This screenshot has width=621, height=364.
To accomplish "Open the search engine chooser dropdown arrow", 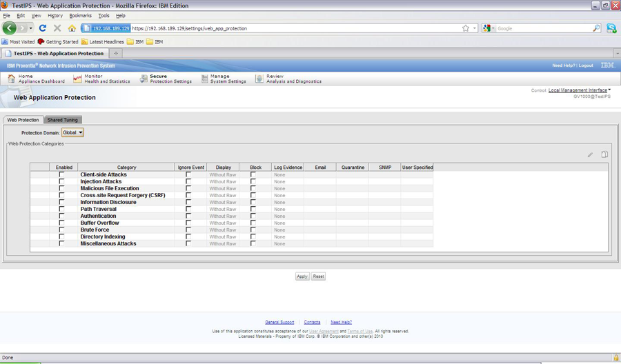I will [x=493, y=28].
